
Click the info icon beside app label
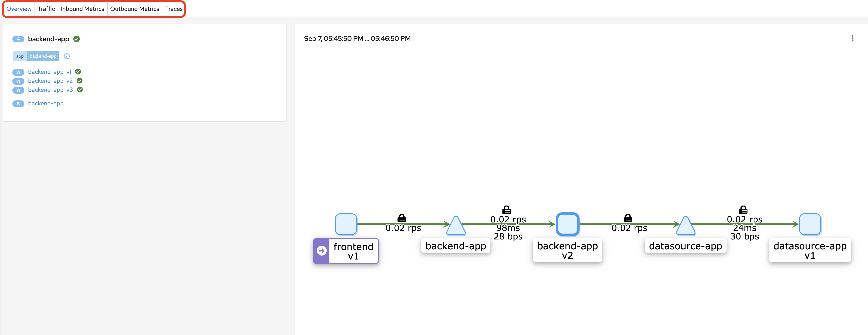tap(67, 56)
